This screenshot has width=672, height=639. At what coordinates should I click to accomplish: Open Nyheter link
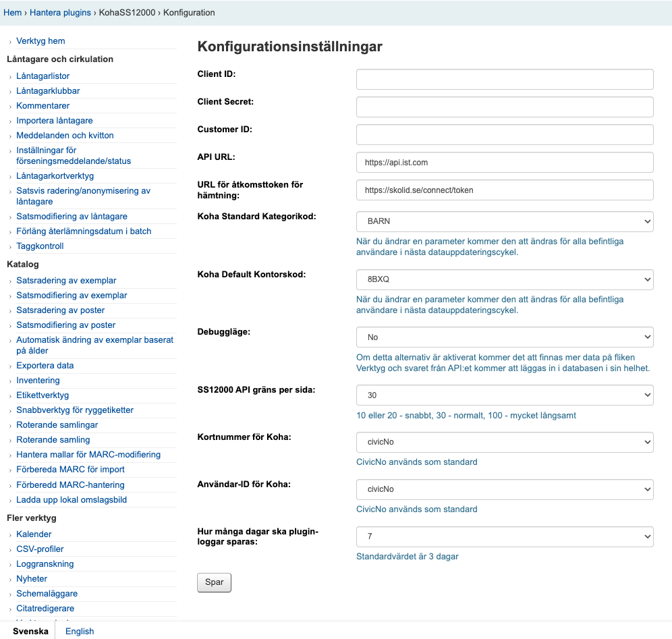(32, 578)
